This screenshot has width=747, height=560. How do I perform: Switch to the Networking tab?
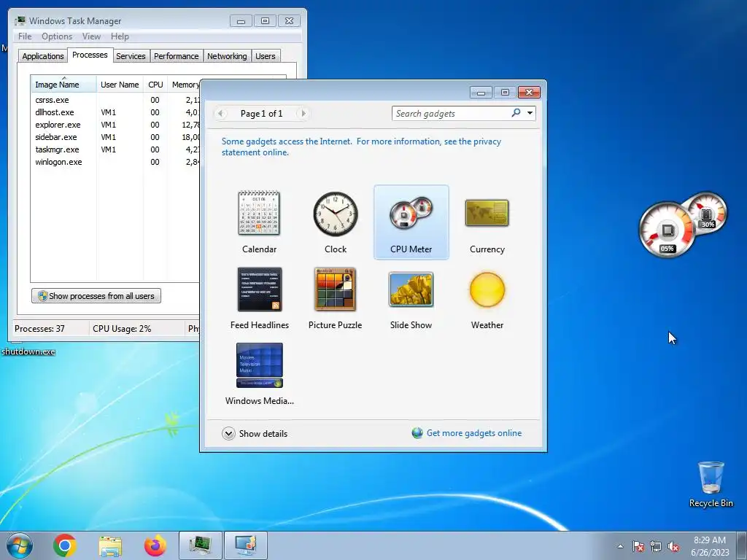tap(227, 56)
